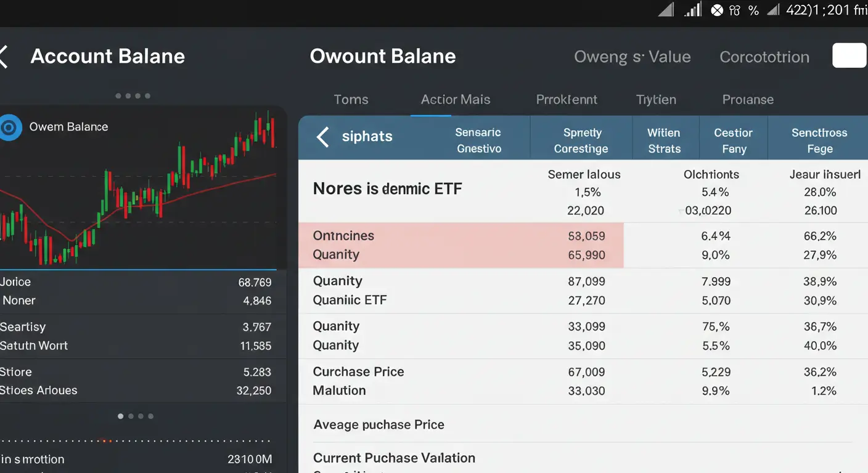Sort by Sensaric Gnestivo column
Screen dimensions: 868x473
point(478,140)
